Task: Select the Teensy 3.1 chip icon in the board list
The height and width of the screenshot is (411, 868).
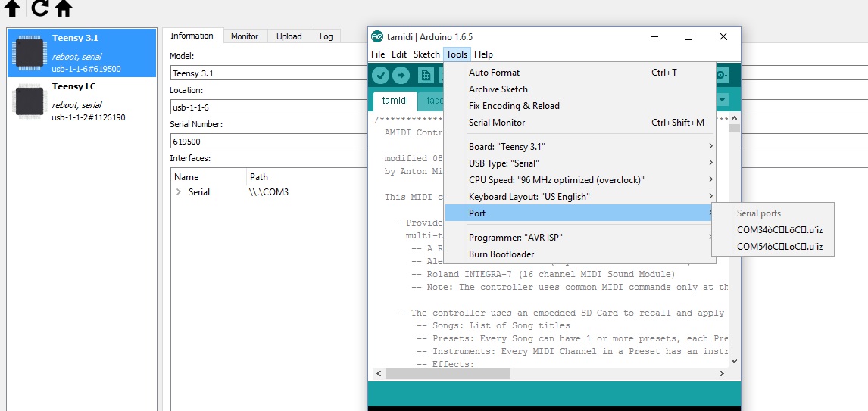Action: (30, 53)
